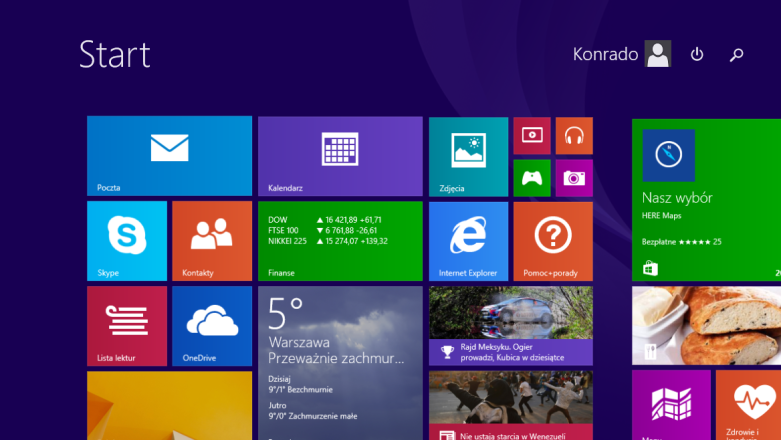Open the Pomoc+porady help tile
Image resolution: width=781 pixels, height=440 pixels.
(x=553, y=241)
